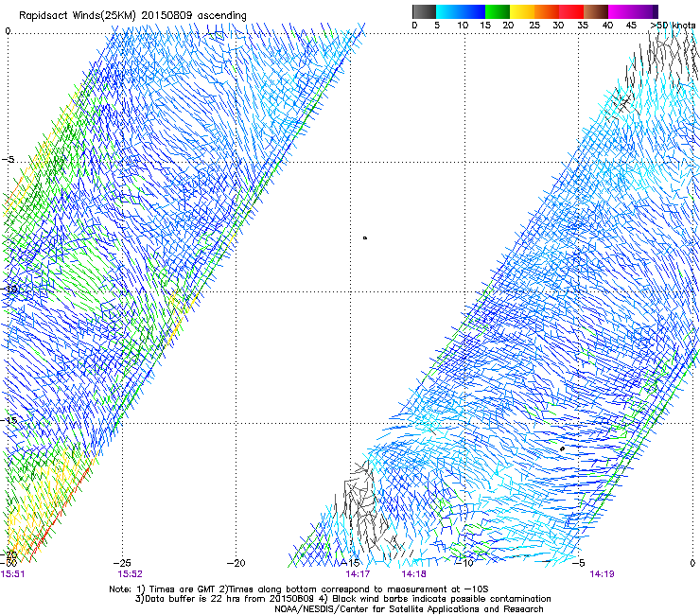Click the 14:18 swath time label
700x615 pixels.
pos(413,574)
